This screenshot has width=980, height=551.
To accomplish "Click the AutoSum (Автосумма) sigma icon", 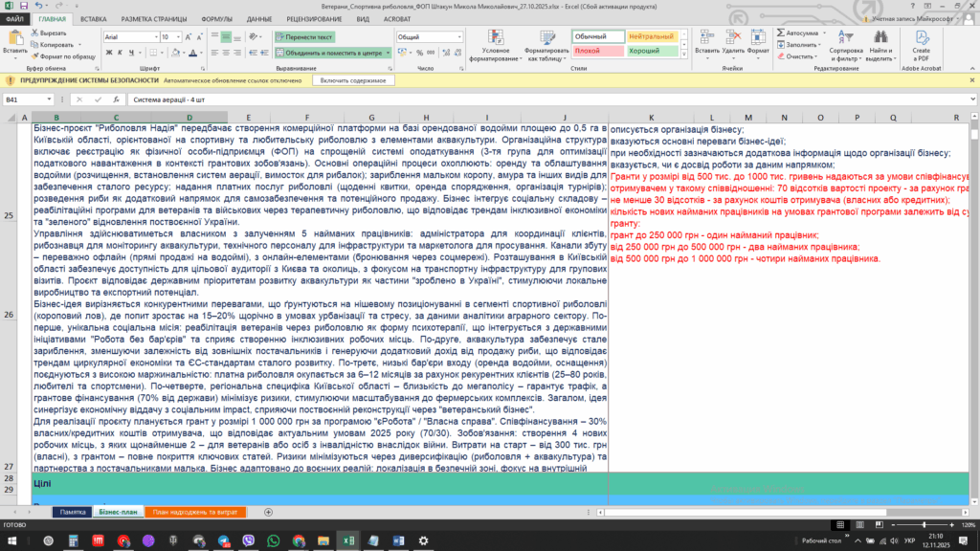I will [781, 33].
